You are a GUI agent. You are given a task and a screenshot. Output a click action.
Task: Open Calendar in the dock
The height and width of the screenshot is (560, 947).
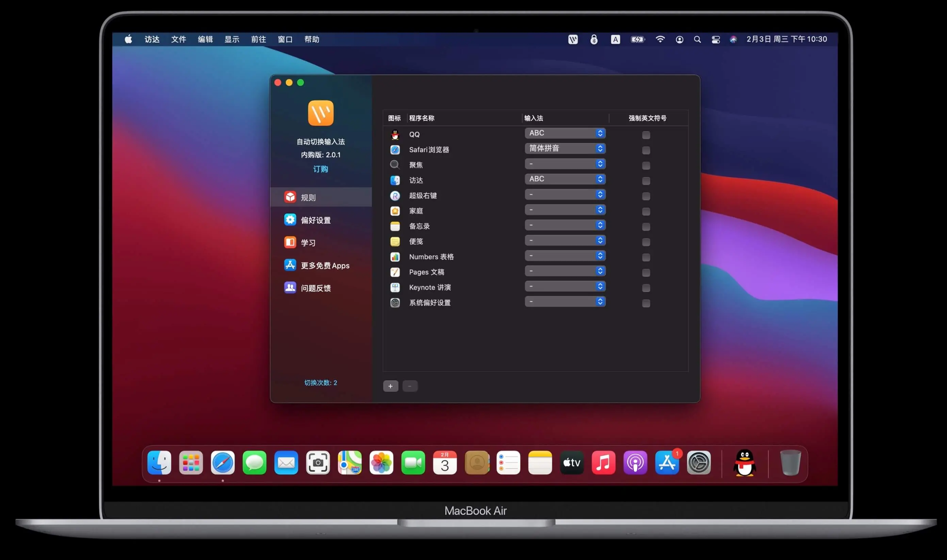pyautogui.click(x=444, y=462)
